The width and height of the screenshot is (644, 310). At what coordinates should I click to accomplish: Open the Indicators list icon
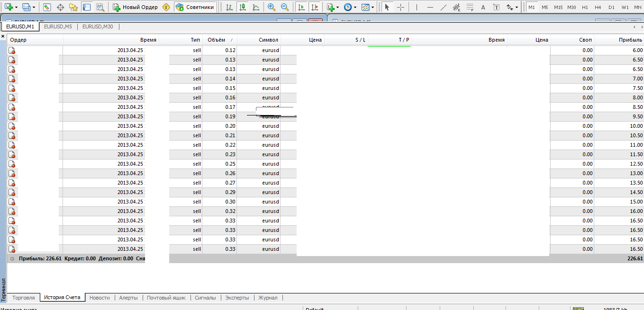coord(331,7)
